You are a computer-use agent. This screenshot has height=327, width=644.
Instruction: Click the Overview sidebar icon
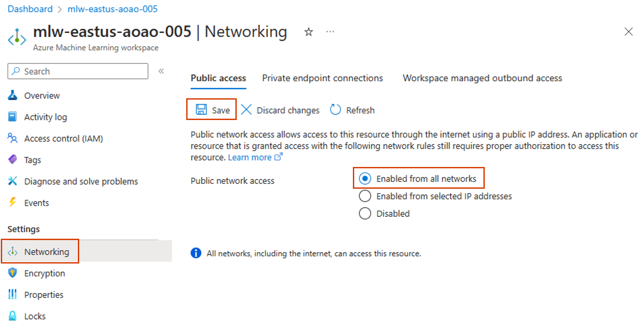click(x=13, y=96)
